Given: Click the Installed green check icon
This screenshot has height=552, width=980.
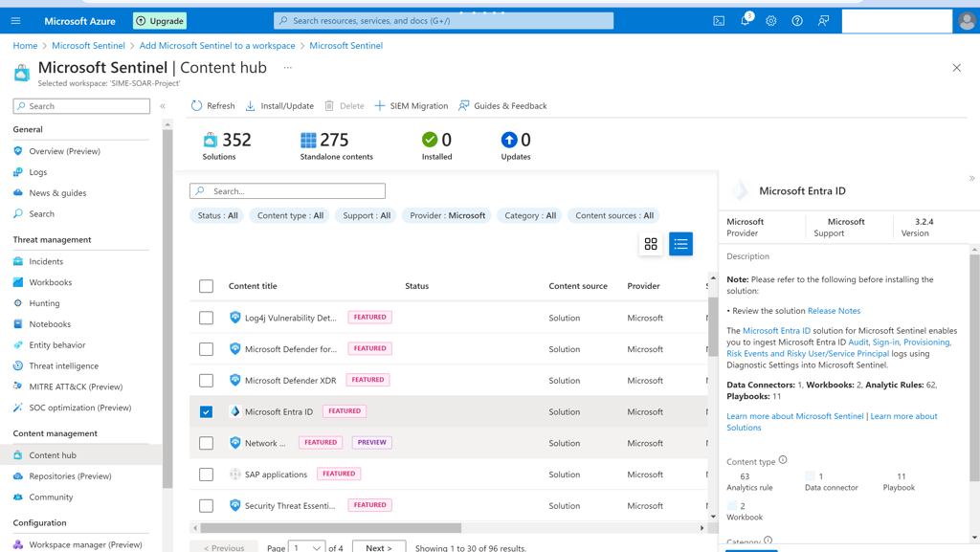Looking at the screenshot, I should click(x=430, y=140).
